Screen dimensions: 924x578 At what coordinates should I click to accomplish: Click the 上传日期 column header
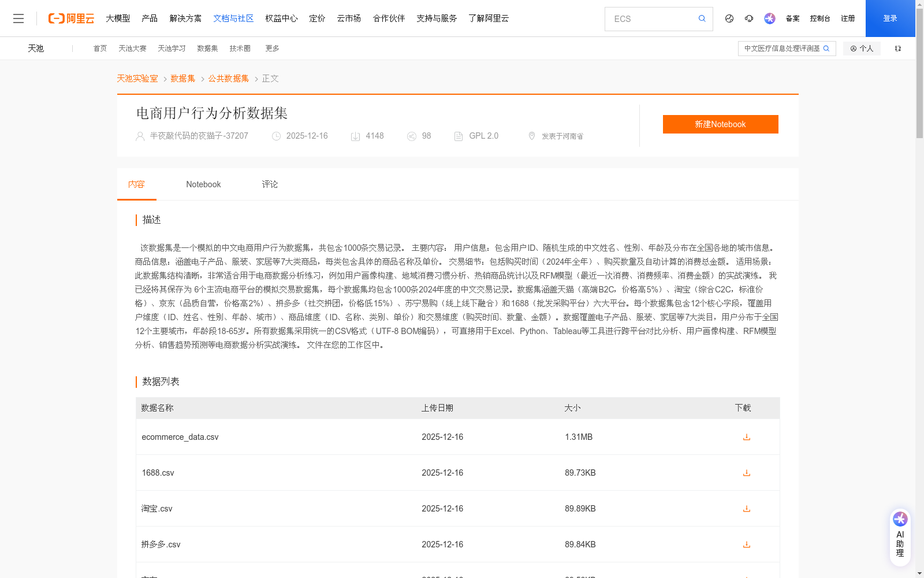point(437,408)
